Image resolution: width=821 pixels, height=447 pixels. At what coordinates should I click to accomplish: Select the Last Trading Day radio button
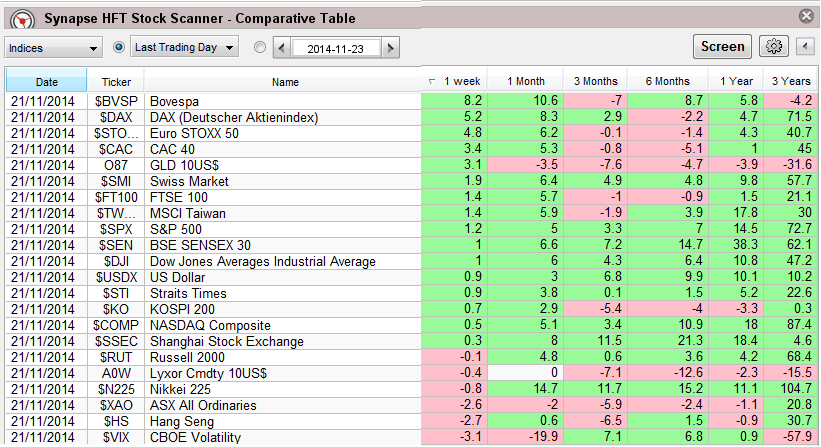tap(120, 47)
